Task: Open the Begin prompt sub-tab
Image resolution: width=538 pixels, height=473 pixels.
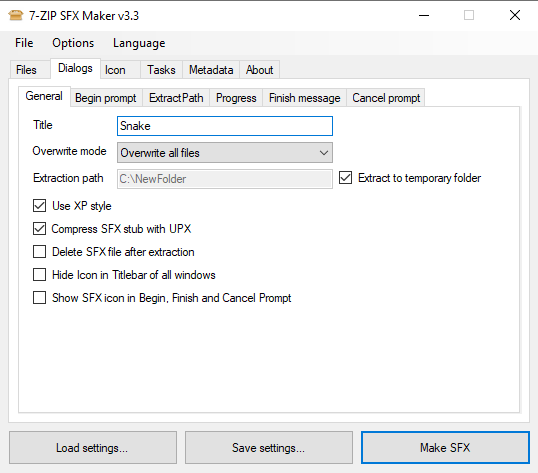Action: coord(106,98)
